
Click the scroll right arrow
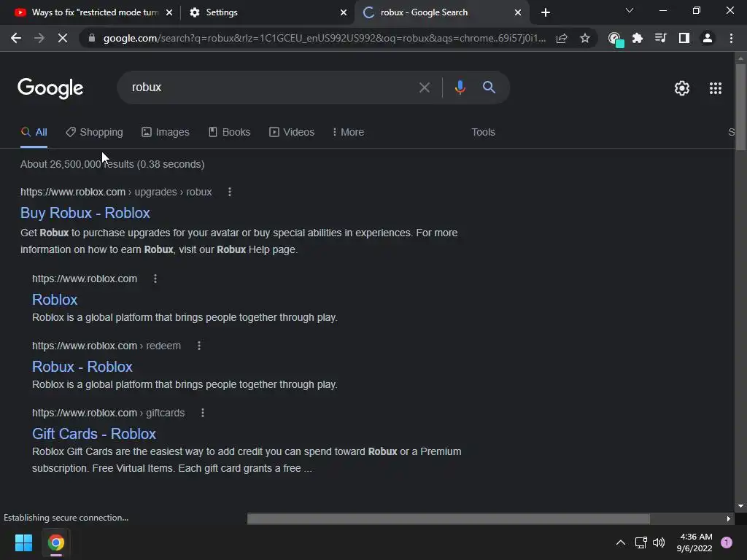(729, 518)
